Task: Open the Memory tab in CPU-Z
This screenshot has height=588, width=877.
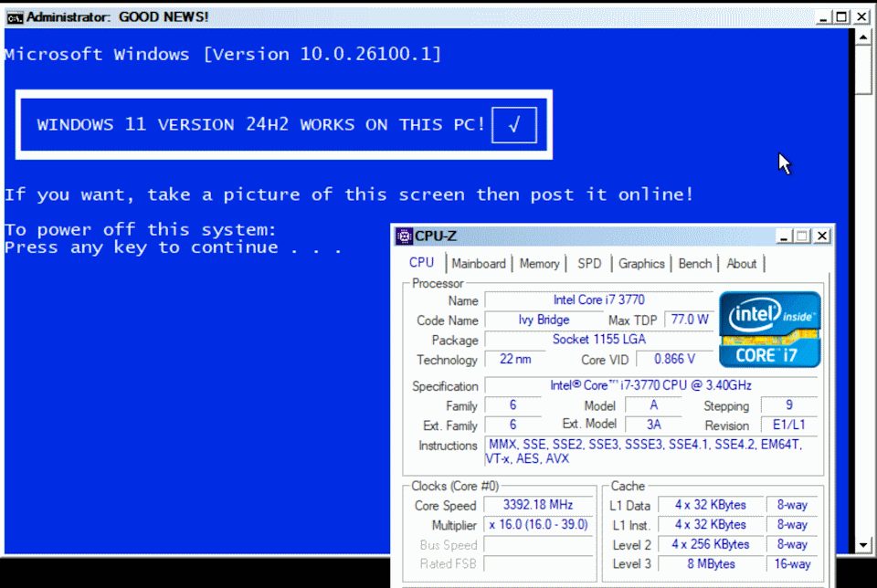Action: [x=539, y=264]
